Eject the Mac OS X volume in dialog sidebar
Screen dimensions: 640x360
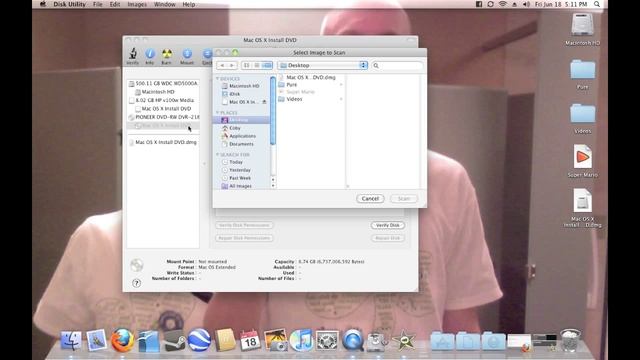click(x=264, y=102)
